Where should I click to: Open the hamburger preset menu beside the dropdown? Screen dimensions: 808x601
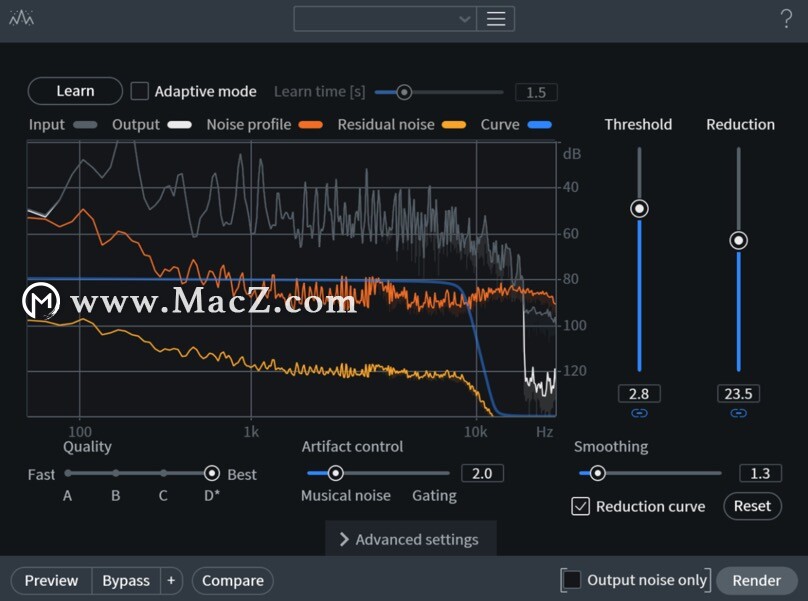click(497, 18)
